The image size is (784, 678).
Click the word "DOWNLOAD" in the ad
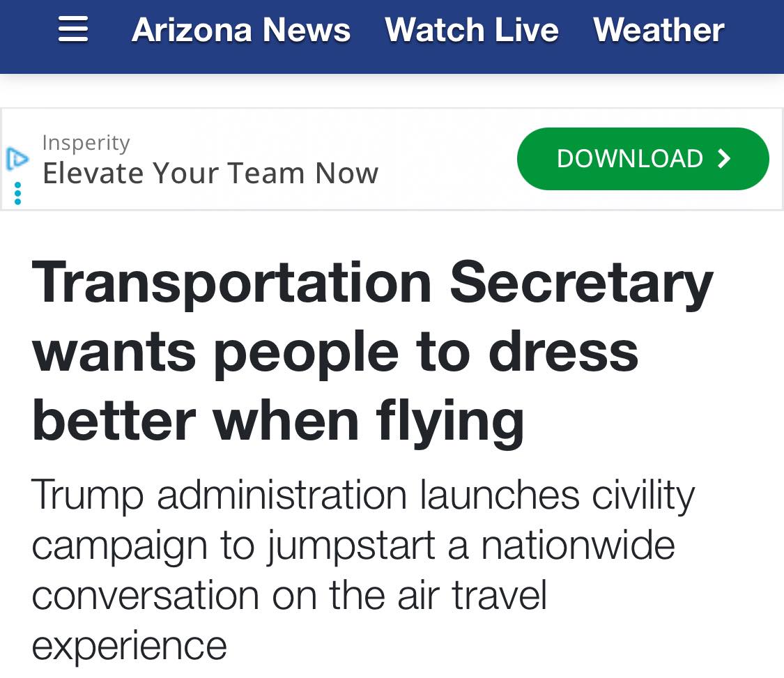pyautogui.click(x=629, y=159)
